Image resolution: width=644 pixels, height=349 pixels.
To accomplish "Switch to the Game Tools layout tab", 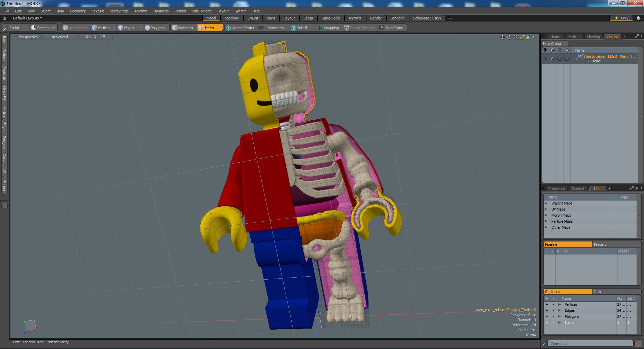I will point(331,18).
